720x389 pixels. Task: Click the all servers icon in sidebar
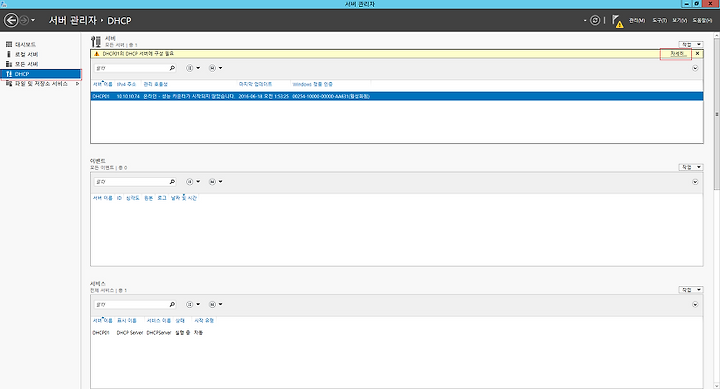point(9,64)
